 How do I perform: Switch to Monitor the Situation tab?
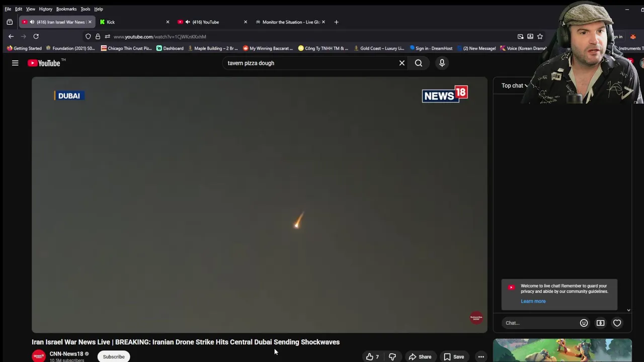[x=290, y=22]
